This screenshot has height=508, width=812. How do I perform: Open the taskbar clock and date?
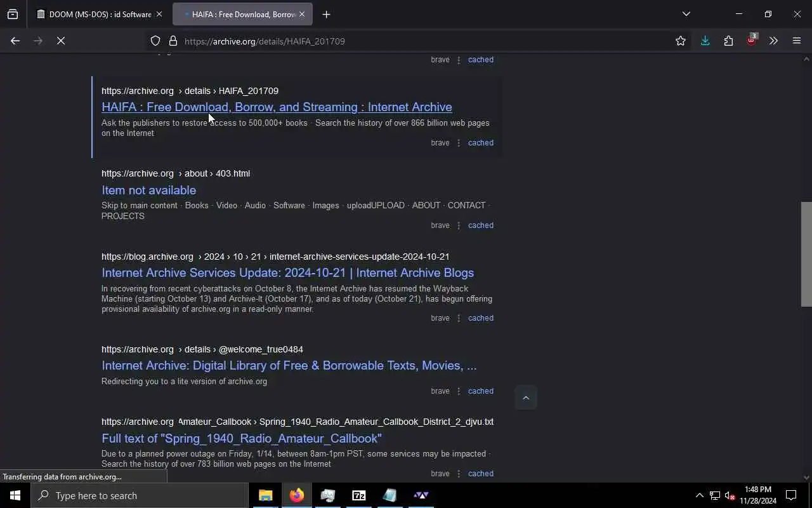758,495
